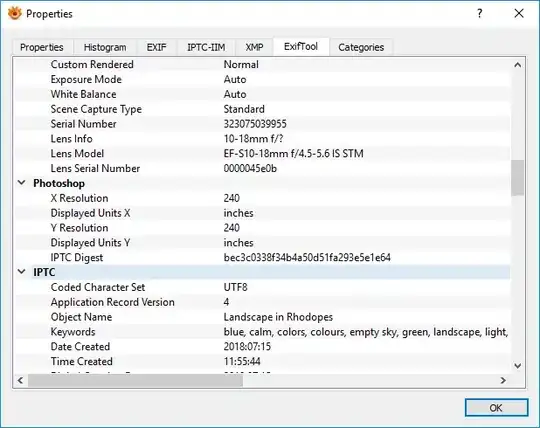This screenshot has height=428, width=540.
Task: Click the Time Created label
Action: pyautogui.click(x=82, y=361)
